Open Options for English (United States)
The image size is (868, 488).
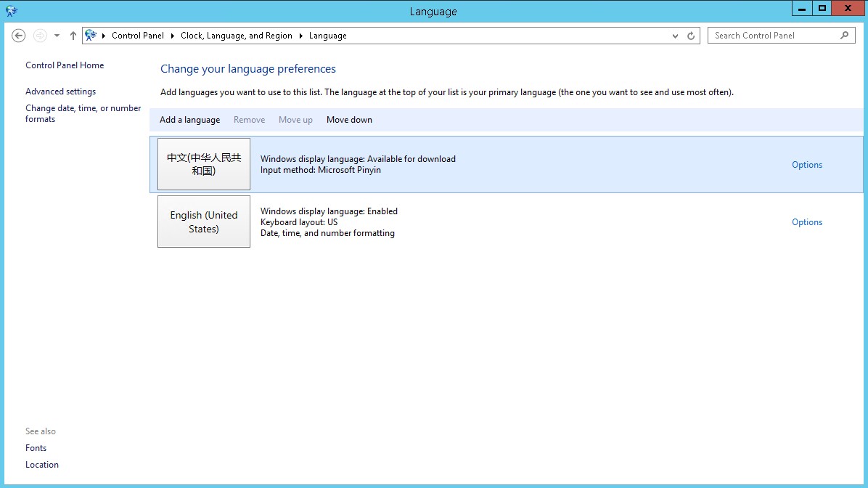click(806, 222)
